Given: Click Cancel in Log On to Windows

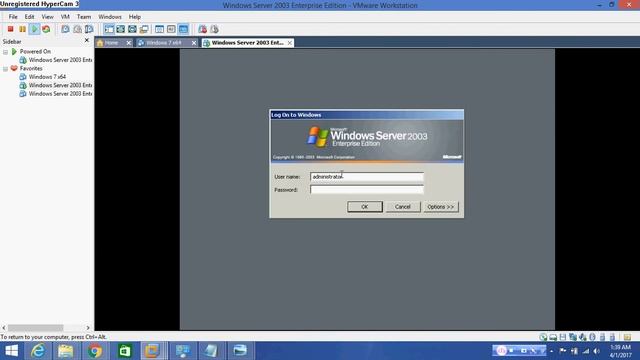Looking at the screenshot, I should [x=403, y=207].
